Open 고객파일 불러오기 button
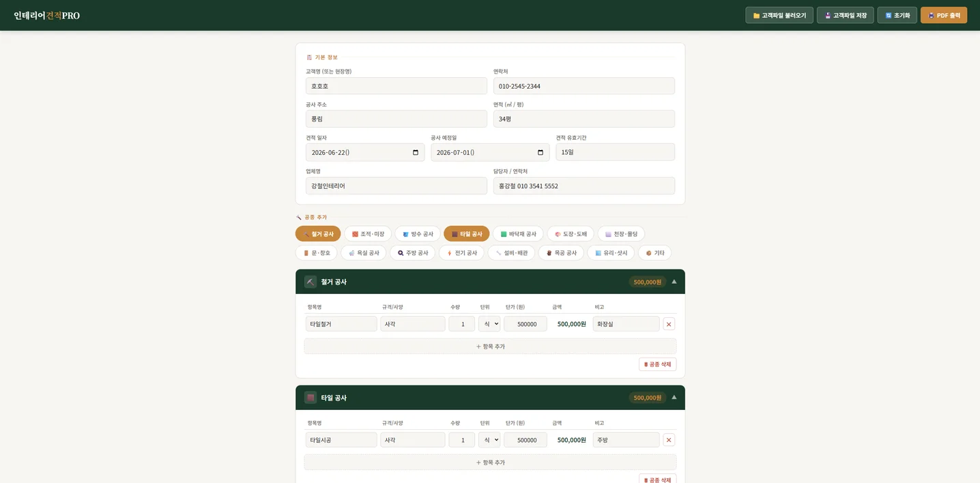980x483 pixels. [779, 15]
